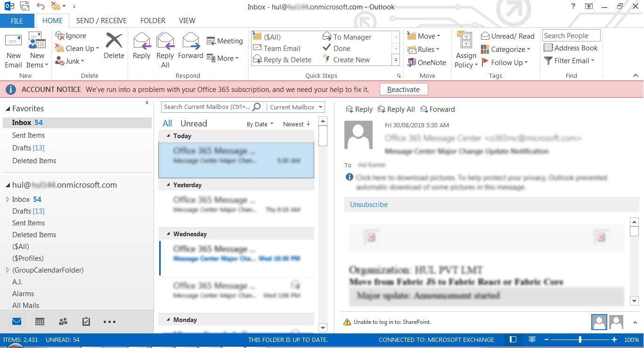The image size is (644, 348).
Task: Open the Categorize color menu
Action: pyautogui.click(x=505, y=49)
